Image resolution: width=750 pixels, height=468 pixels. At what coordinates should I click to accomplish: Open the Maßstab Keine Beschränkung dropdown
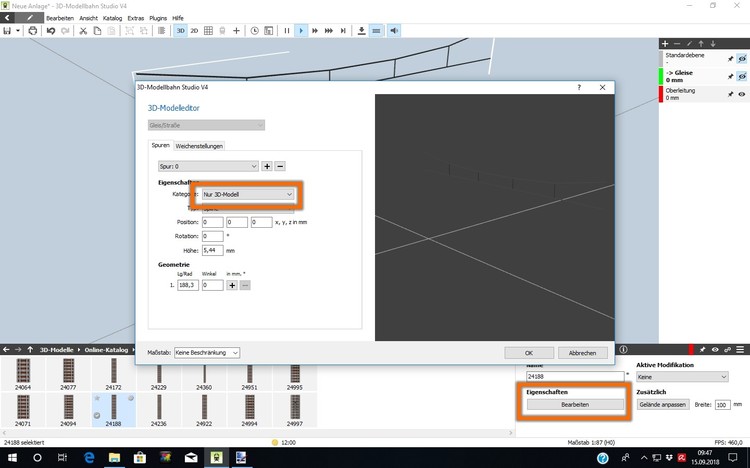[207, 353]
